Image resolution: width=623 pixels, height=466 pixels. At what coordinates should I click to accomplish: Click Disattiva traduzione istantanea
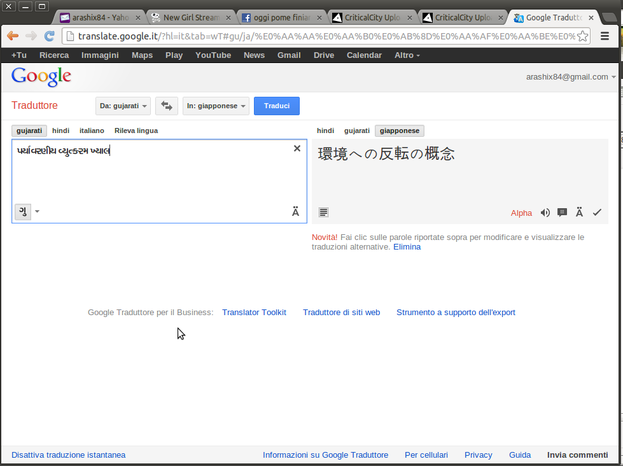[x=68, y=455]
